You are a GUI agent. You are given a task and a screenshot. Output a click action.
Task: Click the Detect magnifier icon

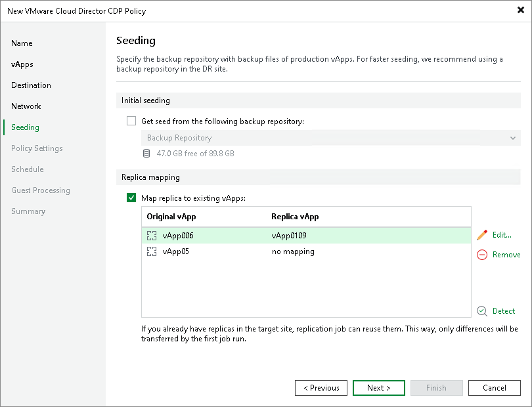point(482,311)
